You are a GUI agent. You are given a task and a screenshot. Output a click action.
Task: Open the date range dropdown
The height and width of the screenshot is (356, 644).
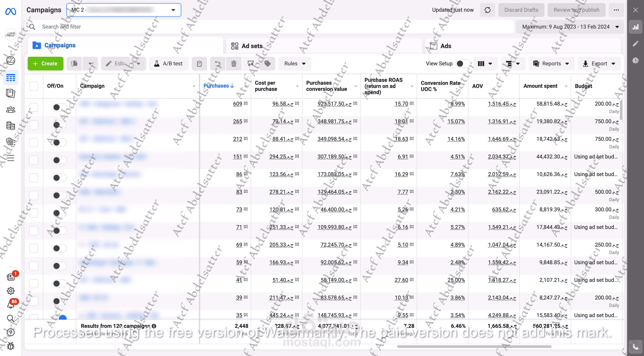point(570,27)
